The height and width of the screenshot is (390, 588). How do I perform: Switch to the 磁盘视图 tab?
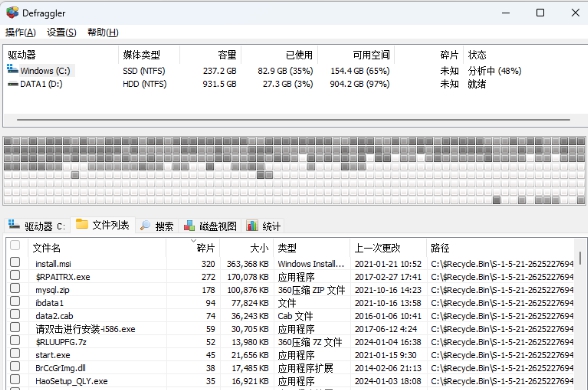tap(210, 226)
